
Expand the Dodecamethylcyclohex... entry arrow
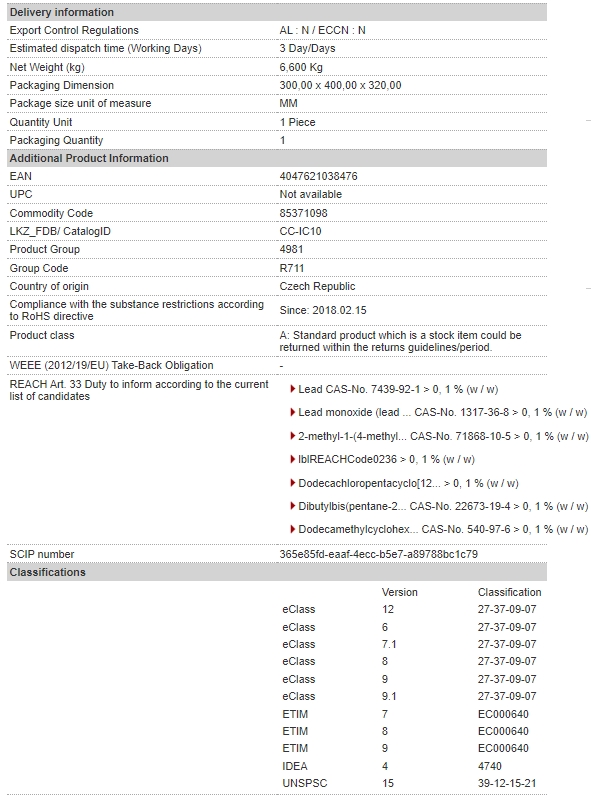(x=293, y=529)
